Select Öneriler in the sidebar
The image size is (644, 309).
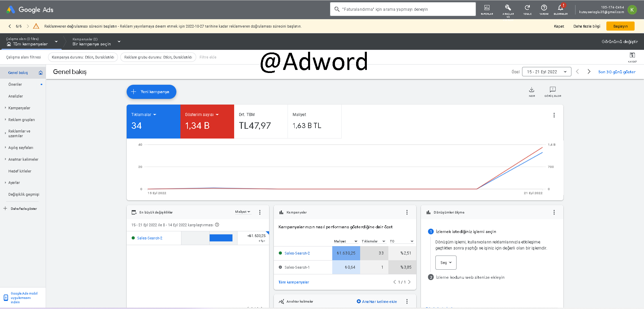[15, 84]
